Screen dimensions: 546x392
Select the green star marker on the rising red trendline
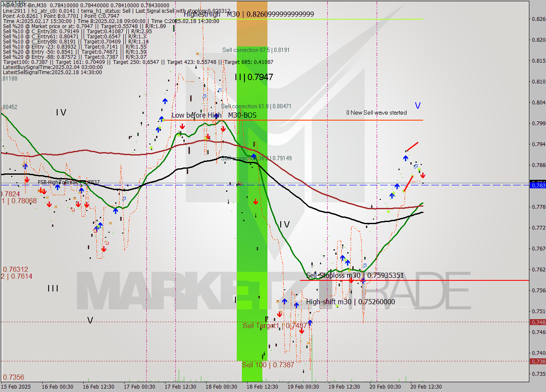(412, 176)
